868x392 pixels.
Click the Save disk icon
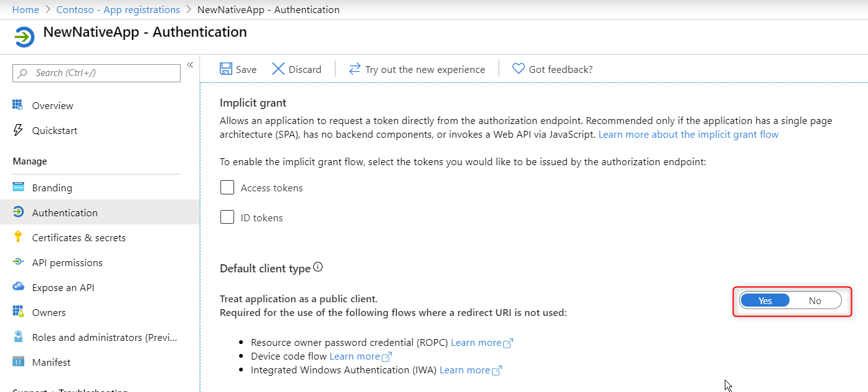click(x=226, y=69)
